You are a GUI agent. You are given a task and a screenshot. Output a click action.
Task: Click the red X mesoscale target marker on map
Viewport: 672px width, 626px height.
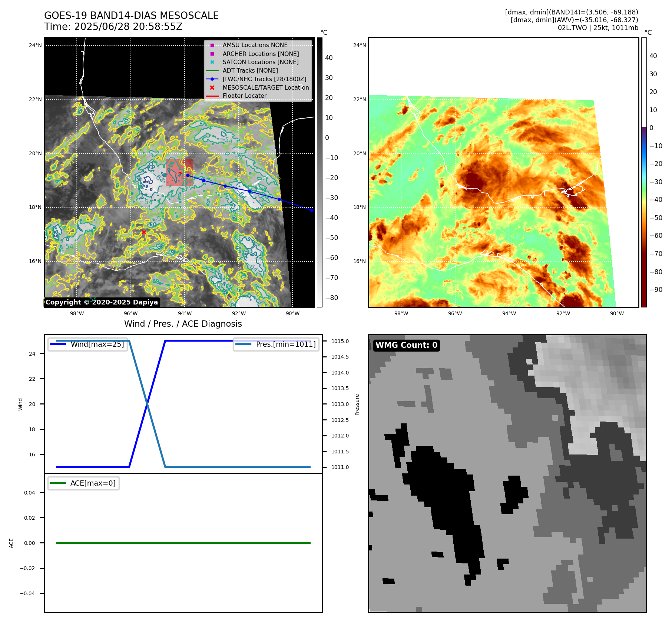(144, 232)
